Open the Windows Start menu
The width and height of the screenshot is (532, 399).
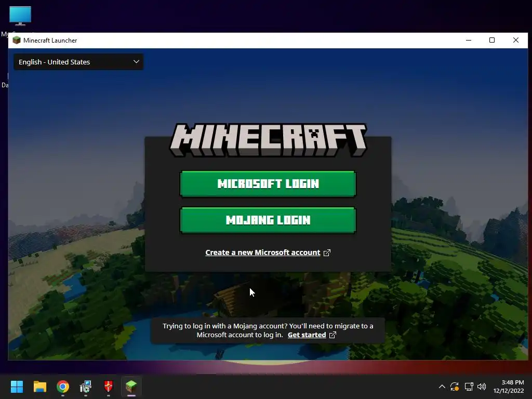point(17,387)
